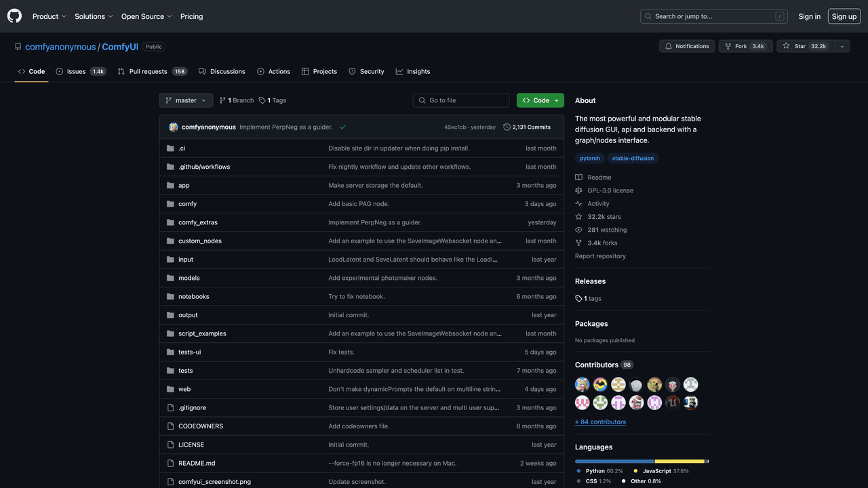Click folder icon next to models
Image resolution: width=868 pixels, height=488 pixels.
point(171,278)
